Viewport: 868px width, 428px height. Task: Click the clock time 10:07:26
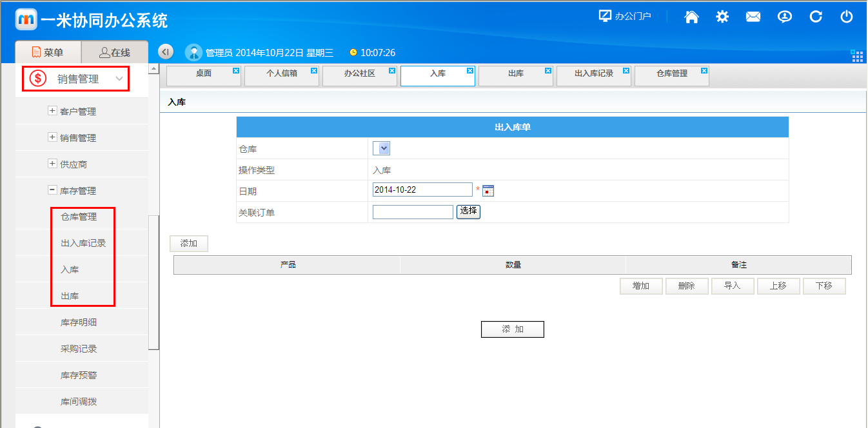(x=378, y=53)
